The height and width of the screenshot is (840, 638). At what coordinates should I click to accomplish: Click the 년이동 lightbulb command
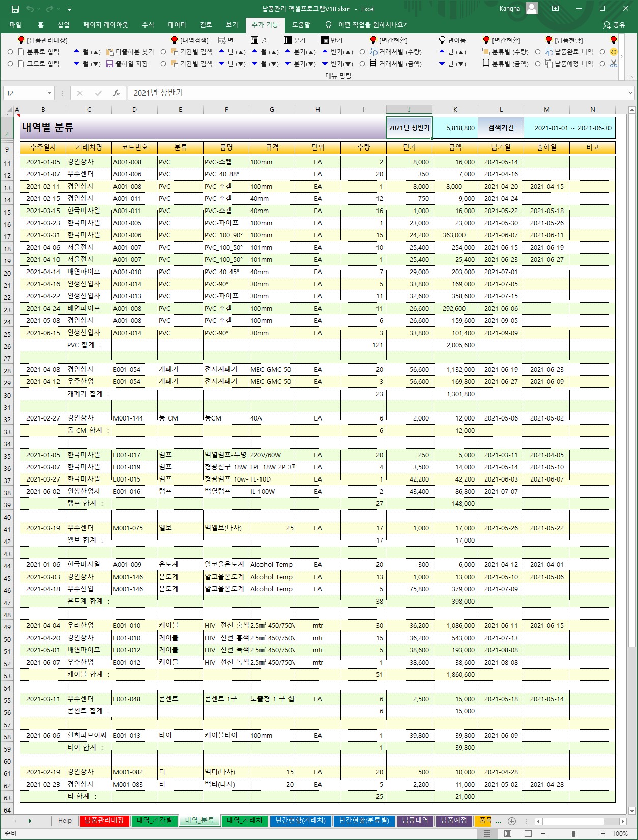[452, 40]
